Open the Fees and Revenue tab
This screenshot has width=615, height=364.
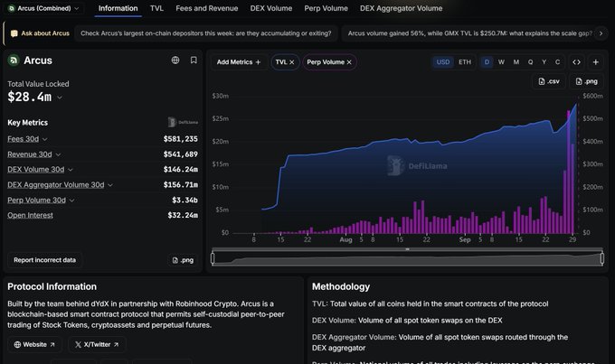pos(207,8)
